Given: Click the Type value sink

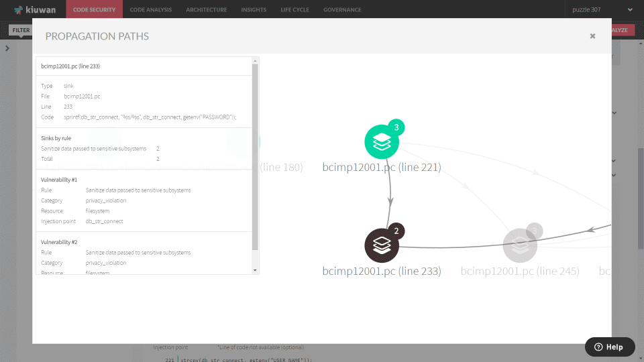Looking at the screenshot, I should (68, 86).
